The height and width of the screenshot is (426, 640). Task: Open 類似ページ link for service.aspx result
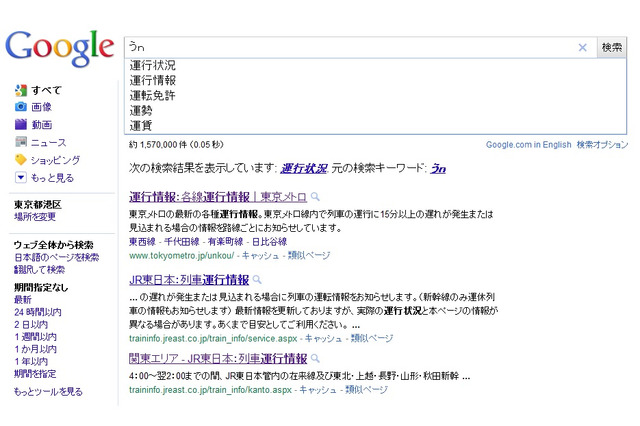pyautogui.click(x=372, y=338)
